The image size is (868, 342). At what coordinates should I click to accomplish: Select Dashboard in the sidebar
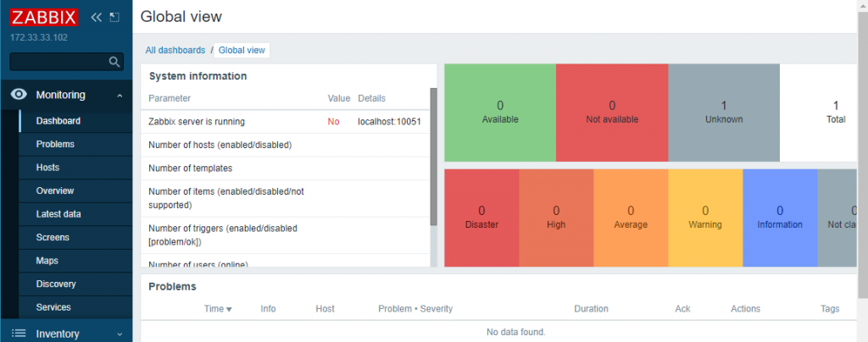[58, 121]
